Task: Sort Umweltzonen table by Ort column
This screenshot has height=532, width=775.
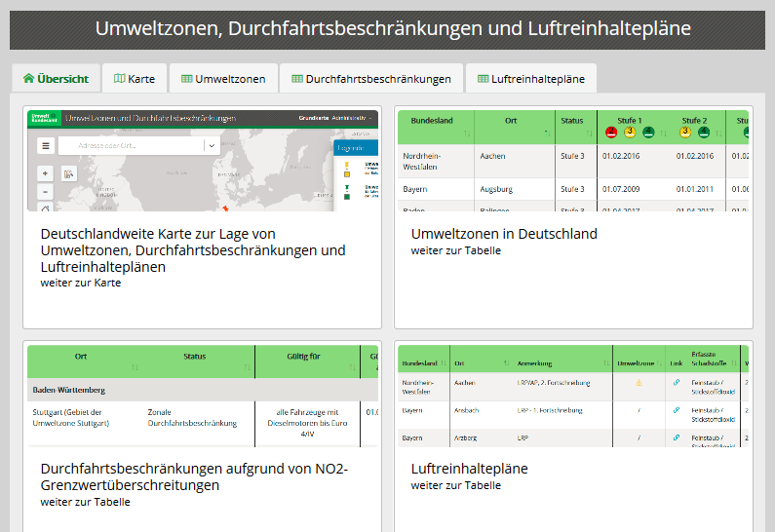Action: [512, 121]
